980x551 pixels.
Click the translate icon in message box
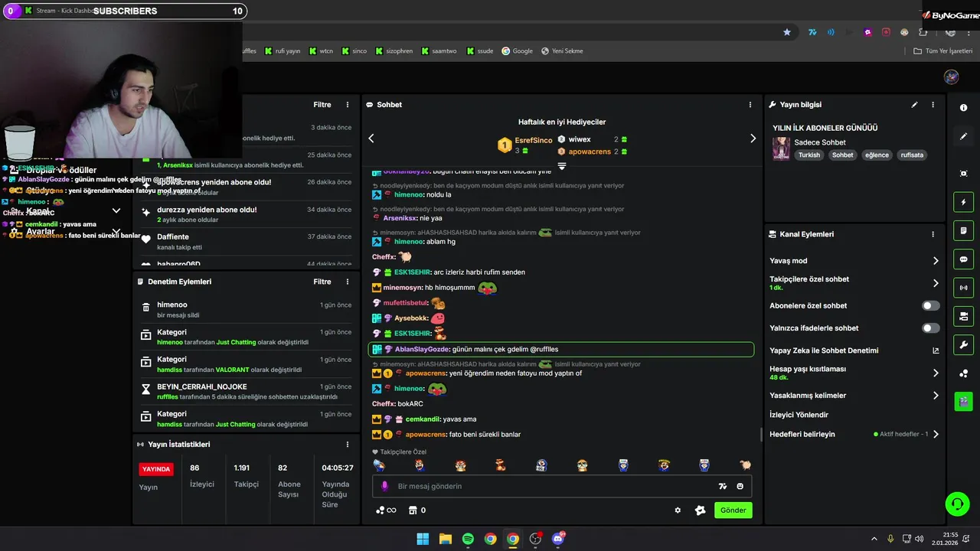coord(722,486)
